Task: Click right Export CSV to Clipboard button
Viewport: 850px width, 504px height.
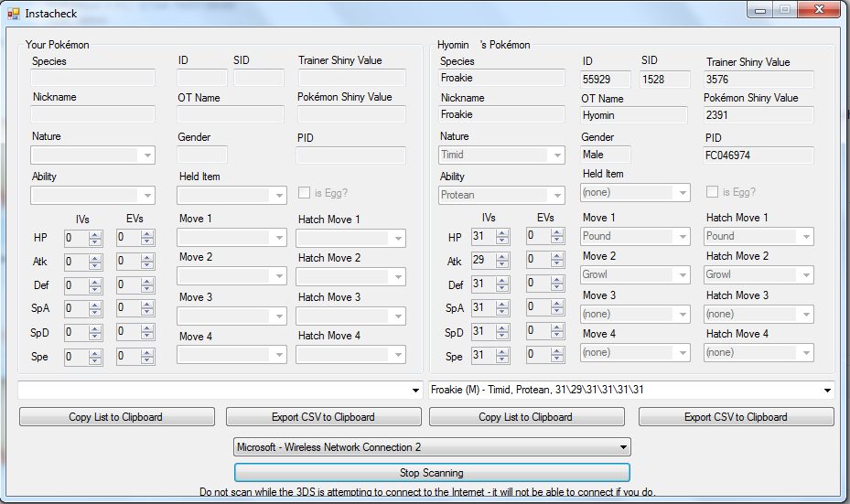Action: coord(736,417)
